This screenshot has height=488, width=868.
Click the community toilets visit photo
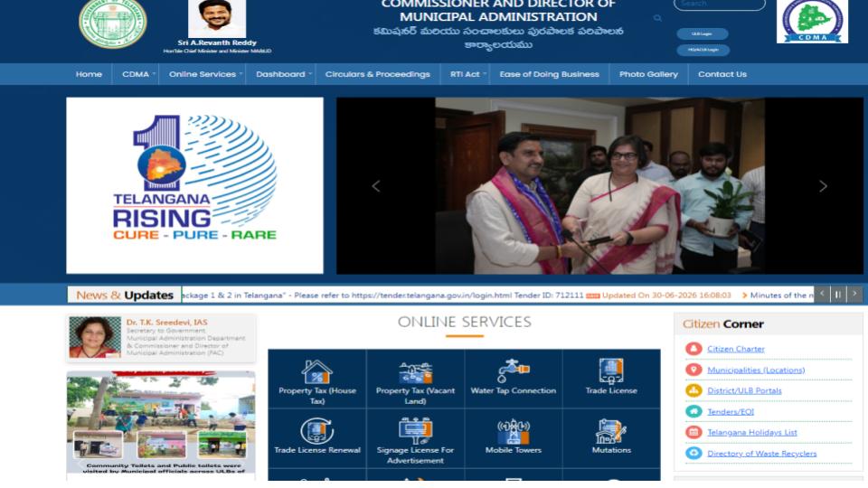tap(161, 423)
